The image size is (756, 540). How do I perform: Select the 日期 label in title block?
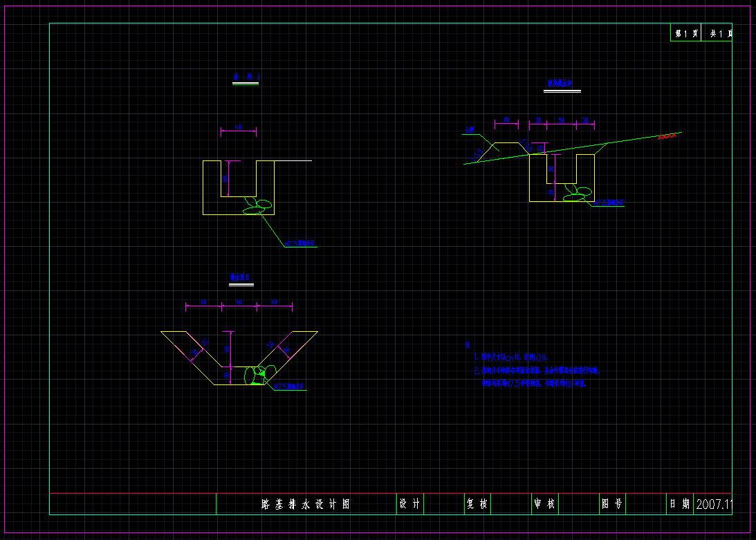coord(679,505)
